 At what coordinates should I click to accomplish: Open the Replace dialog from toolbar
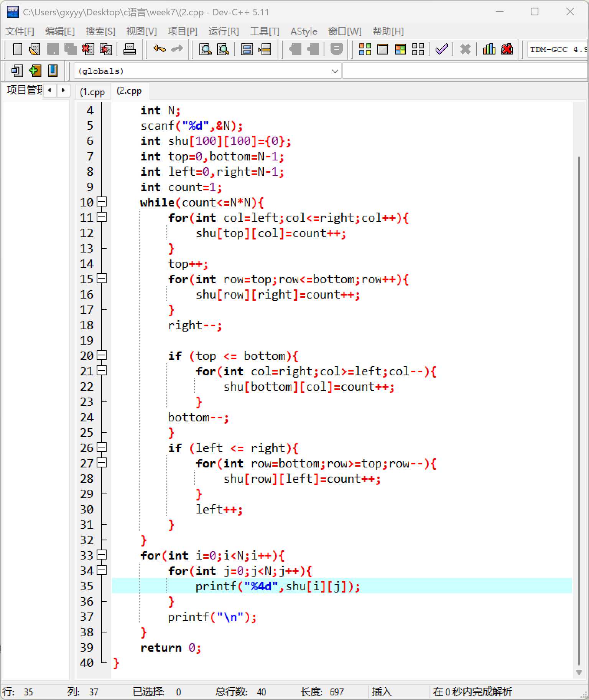pyautogui.click(x=223, y=49)
